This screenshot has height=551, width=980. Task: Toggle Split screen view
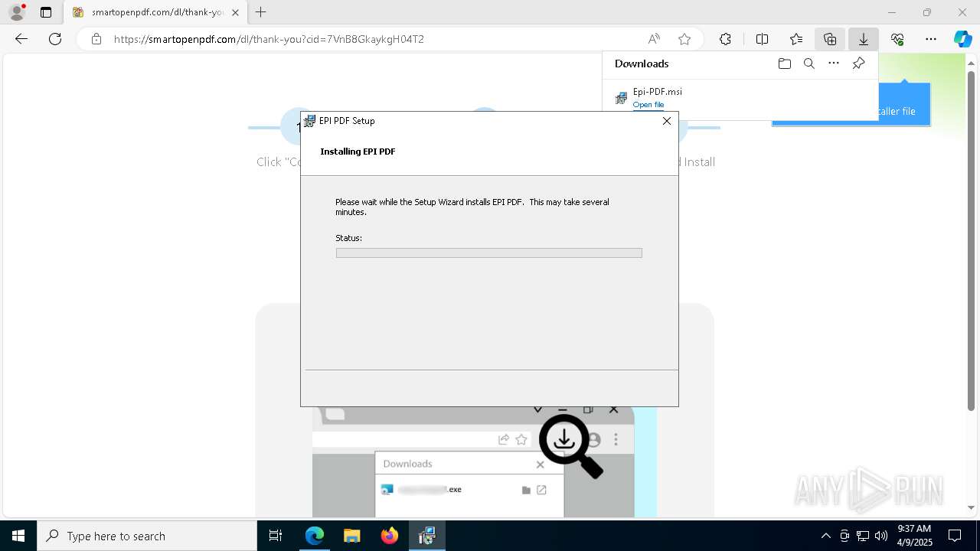click(762, 39)
